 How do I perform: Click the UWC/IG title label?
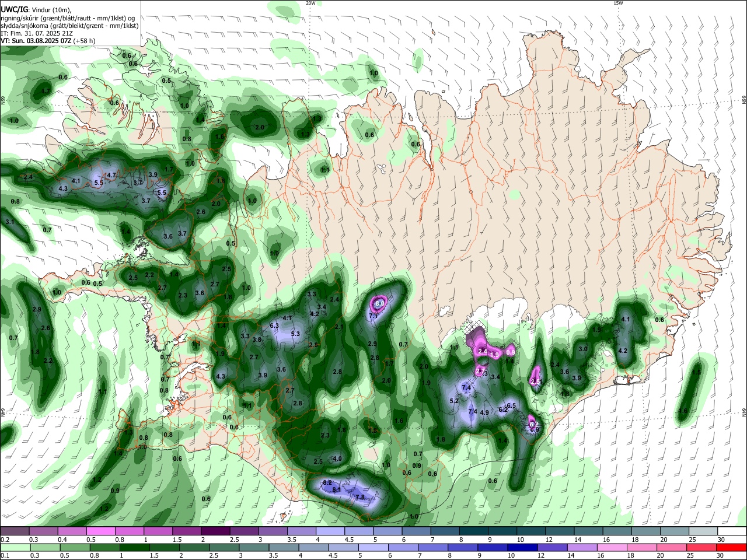coord(15,9)
